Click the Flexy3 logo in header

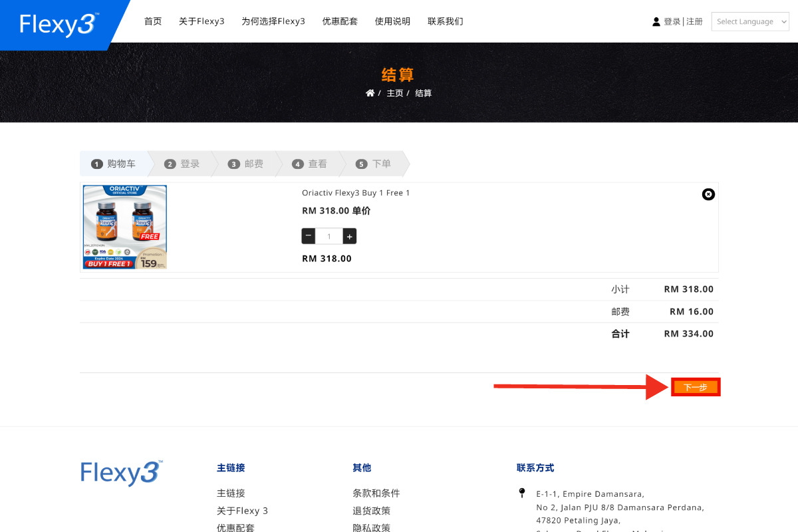59,24
